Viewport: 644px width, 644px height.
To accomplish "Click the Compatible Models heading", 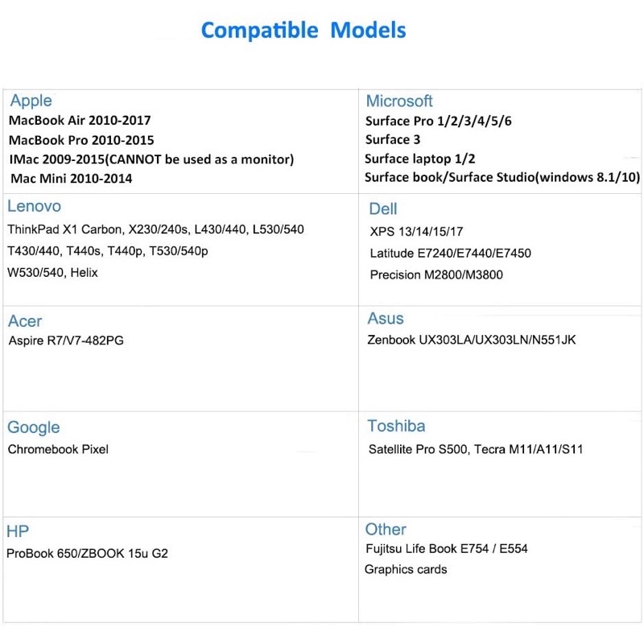I will 303,31.
